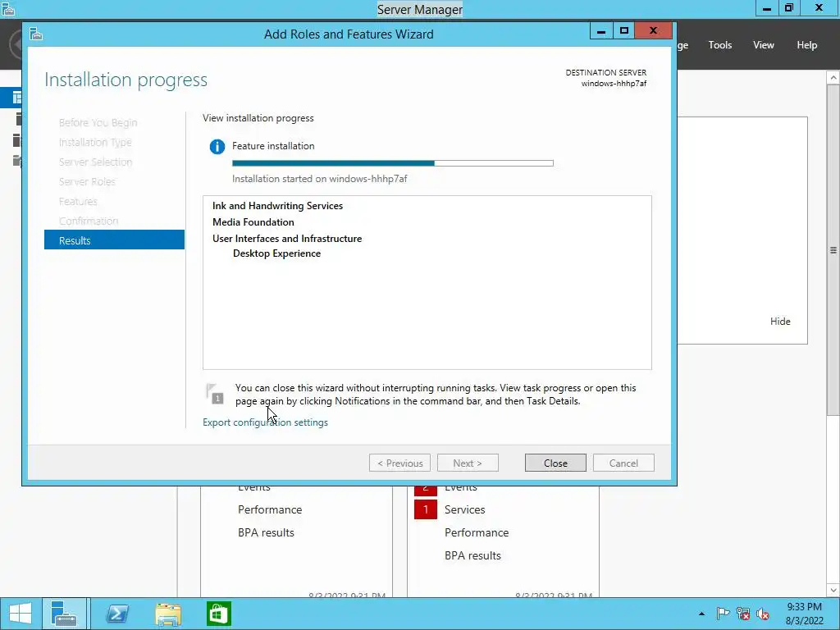Open the View menu in Server Manager
The width and height of the screenshot is (840, 630).
[764, 45]
